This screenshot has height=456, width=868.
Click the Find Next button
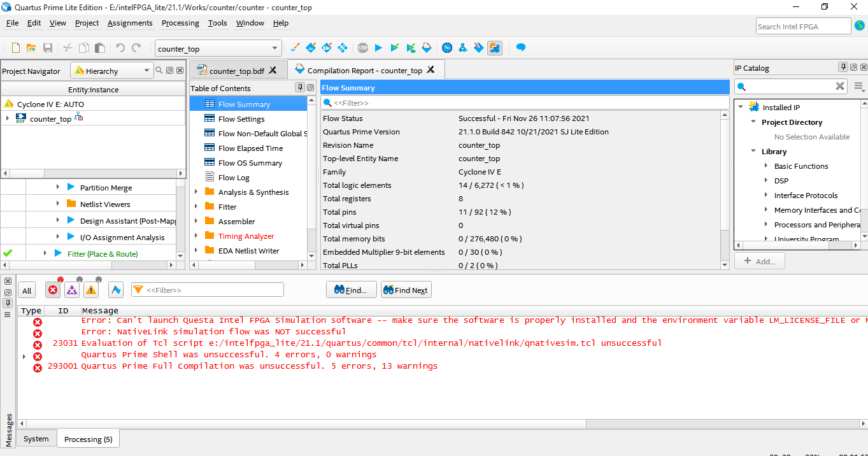coord(406,290)
